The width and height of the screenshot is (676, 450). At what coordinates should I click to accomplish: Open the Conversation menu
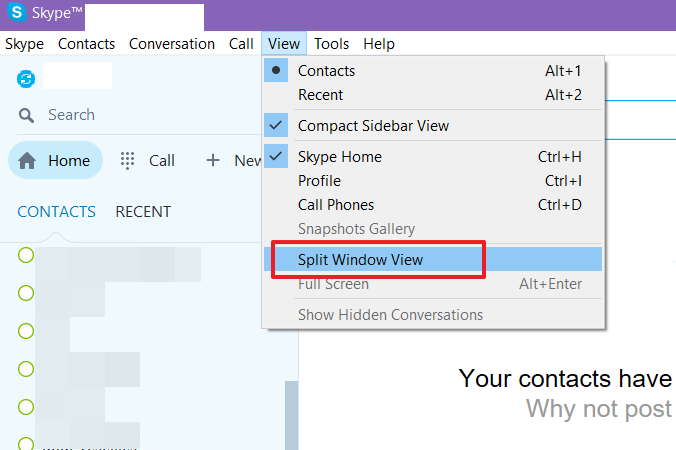(172, 44)
